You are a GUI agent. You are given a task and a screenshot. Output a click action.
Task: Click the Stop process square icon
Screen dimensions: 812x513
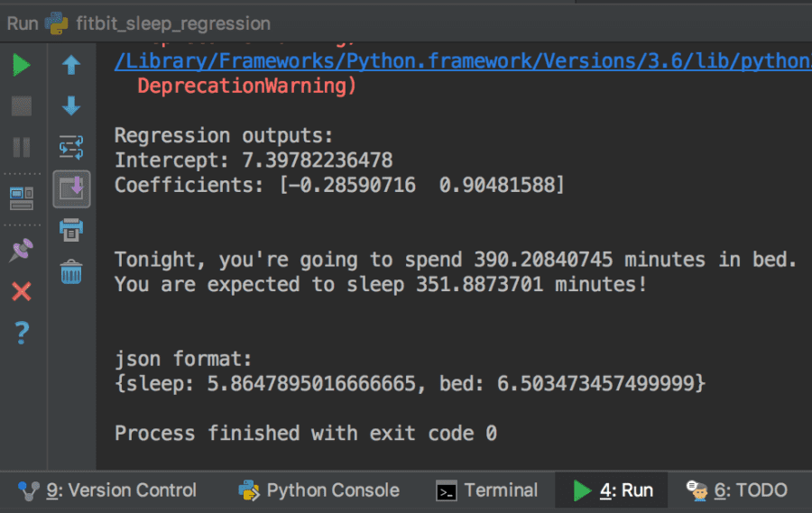(x=22, y=106)
